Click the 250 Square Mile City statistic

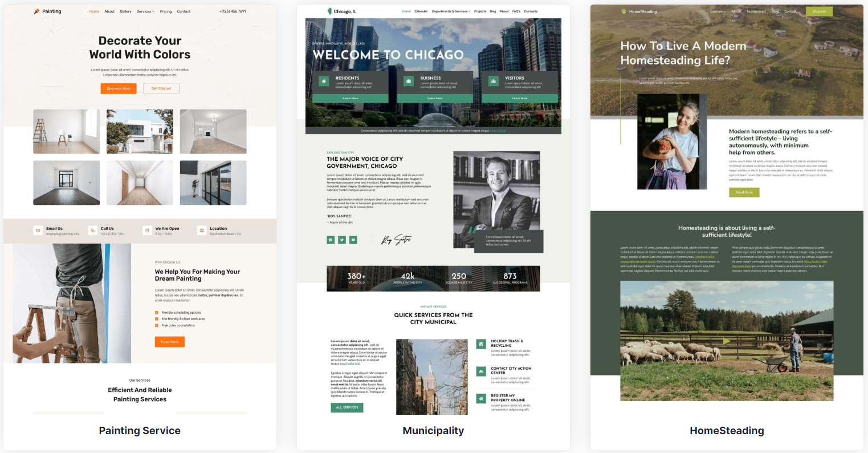tap(459, 278)
